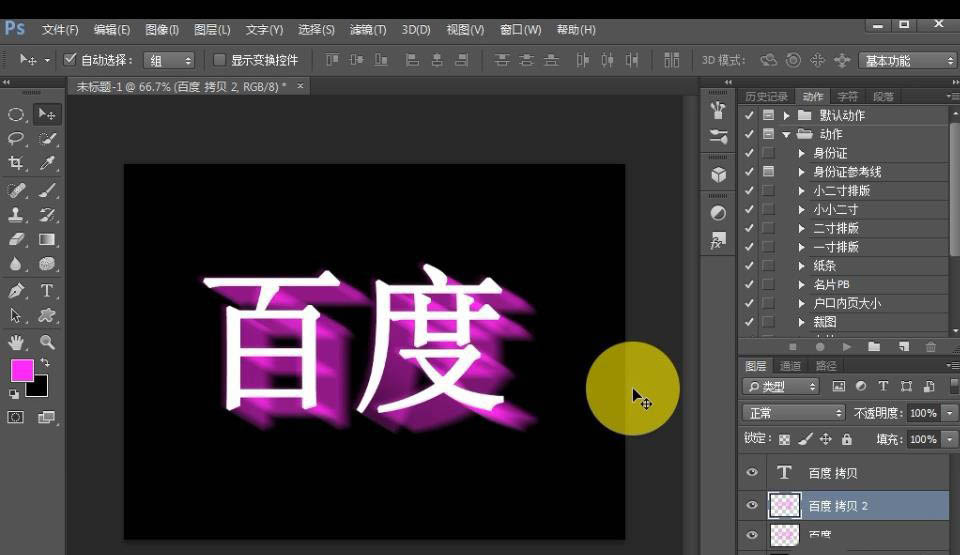Select the Eraser tool
This screenshot has height=555, width=960.
pyautogui.click(x=16, y=240)
